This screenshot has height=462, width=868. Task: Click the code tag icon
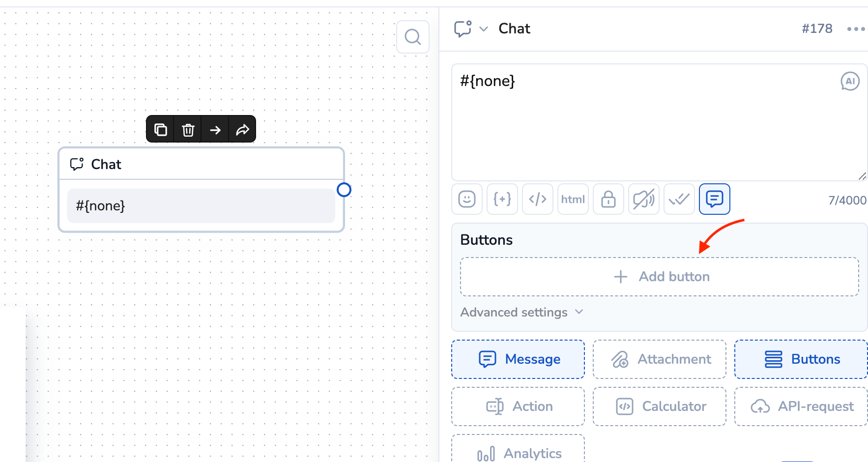pos(538,199)
